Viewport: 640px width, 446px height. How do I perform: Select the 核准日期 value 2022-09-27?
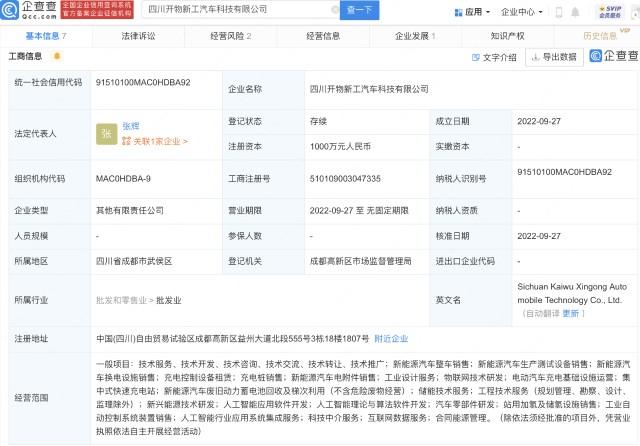(539, 236)
